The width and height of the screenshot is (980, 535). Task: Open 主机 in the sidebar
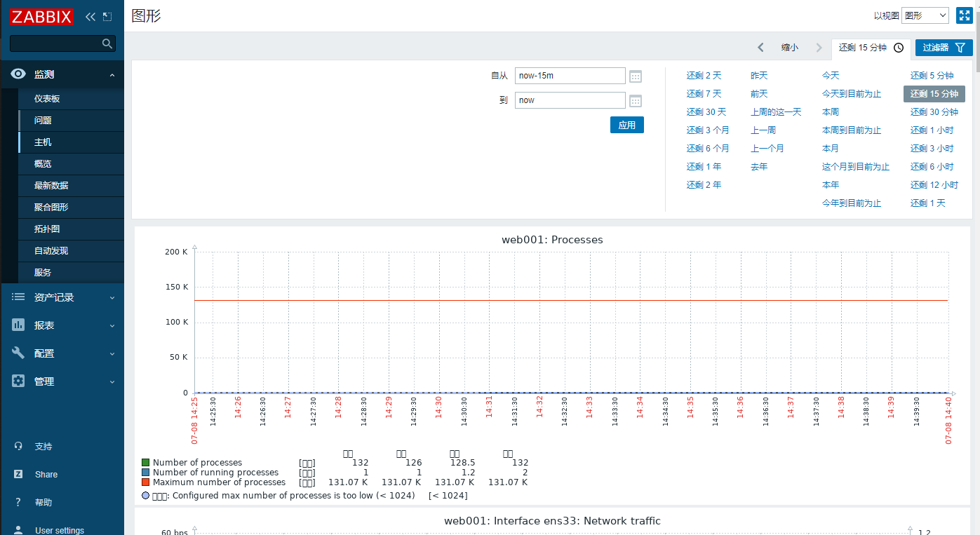(72, 142)
